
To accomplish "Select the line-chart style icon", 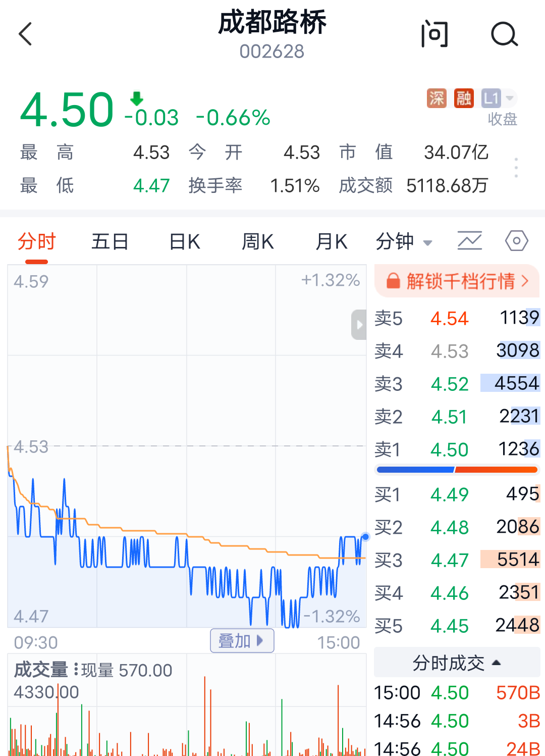I will point(469,241).
